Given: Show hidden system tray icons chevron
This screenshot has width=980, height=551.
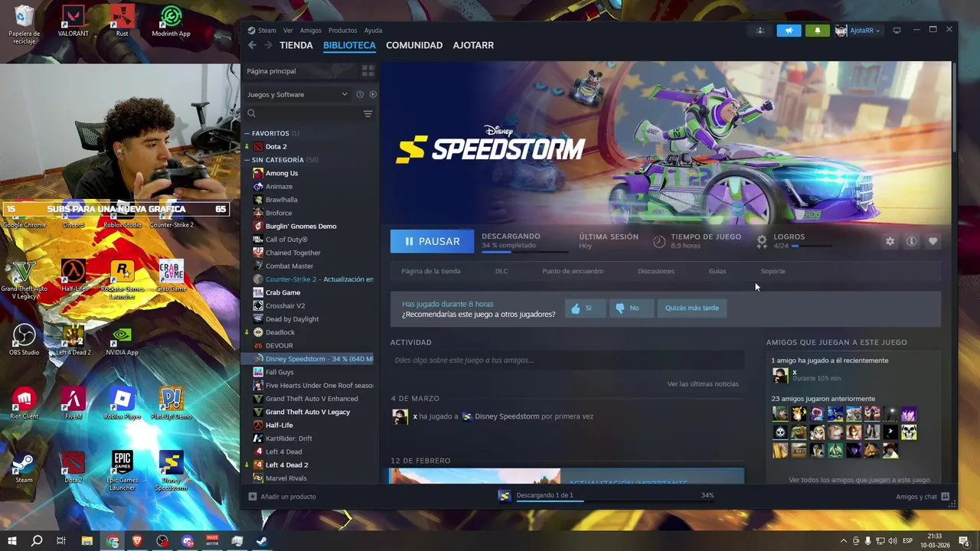Looking at the screenshot, I should coord(844,541).
